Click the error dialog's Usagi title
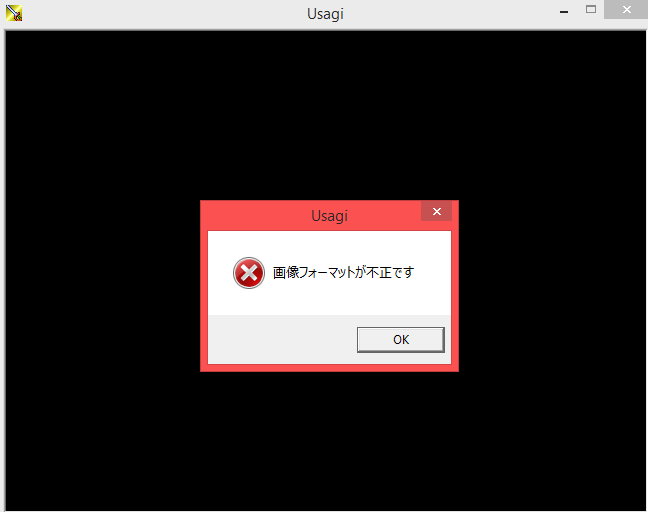648x512 pixels. coord(329,216)
